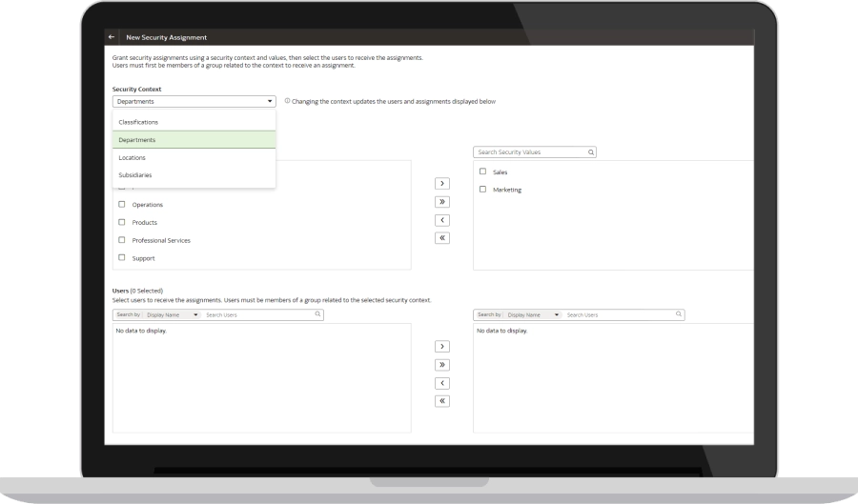Move all security values right with double arrow
The image size is (858, 504).
pyautogui.click(x=442, y=201)
